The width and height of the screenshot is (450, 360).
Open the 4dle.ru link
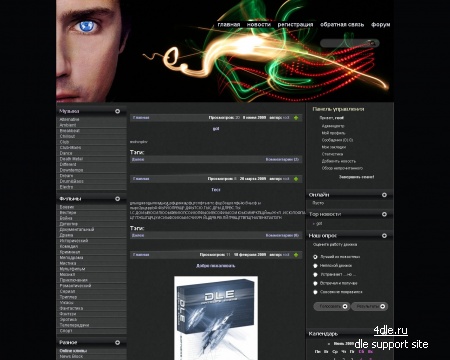click(x=391, y=330)
